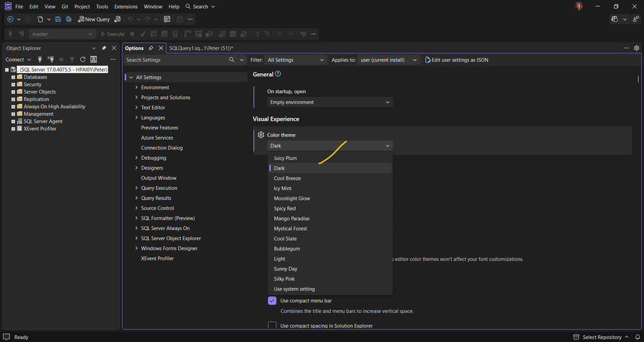Screen dimensions: 644x342
Task: Click Edit user settings as JSON link
Action: click(457, 60)
